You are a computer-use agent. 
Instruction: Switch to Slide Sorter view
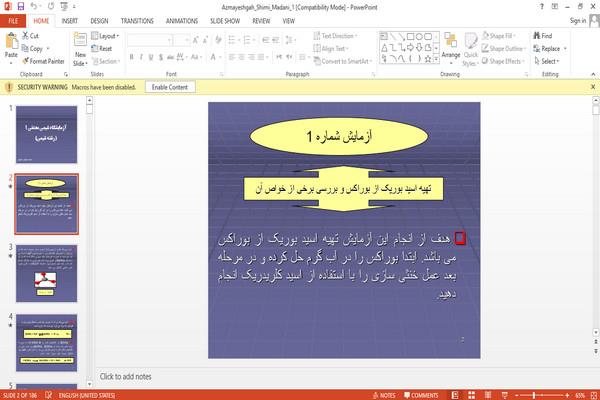[x=471, y=395]
